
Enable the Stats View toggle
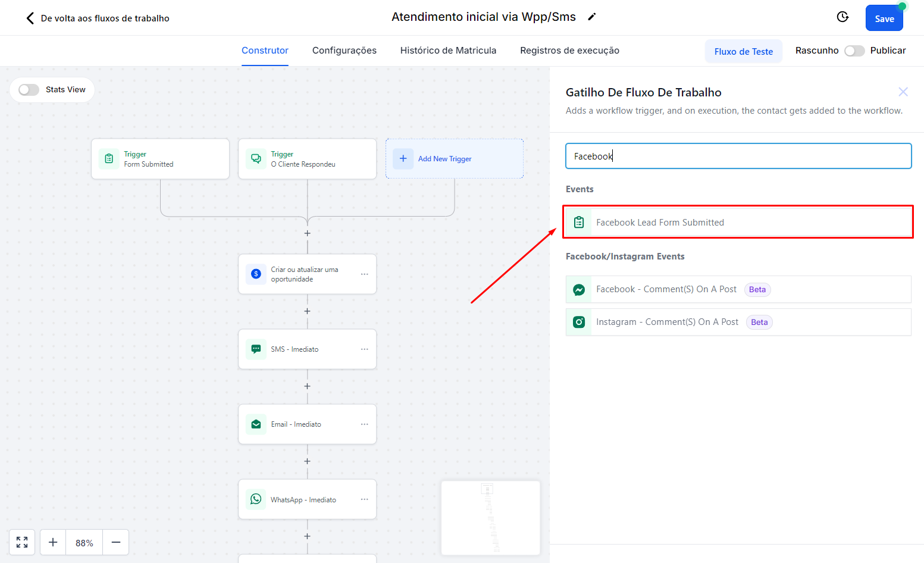[x=29, y=90]
